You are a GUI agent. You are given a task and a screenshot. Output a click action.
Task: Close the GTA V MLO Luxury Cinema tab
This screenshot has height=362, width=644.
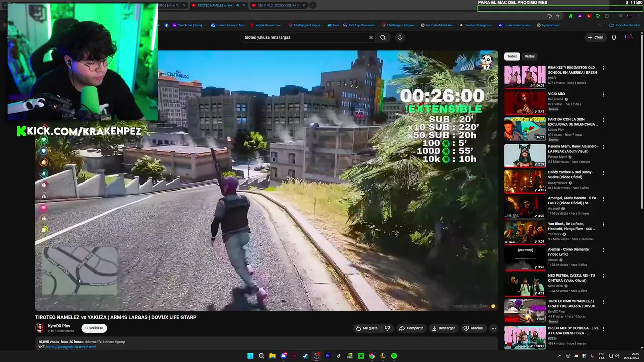(303, 5)
